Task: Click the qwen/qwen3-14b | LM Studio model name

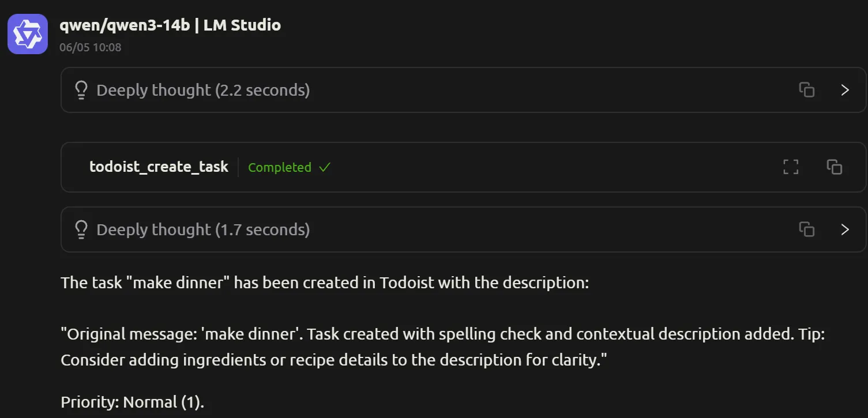Action: [170, 25]
